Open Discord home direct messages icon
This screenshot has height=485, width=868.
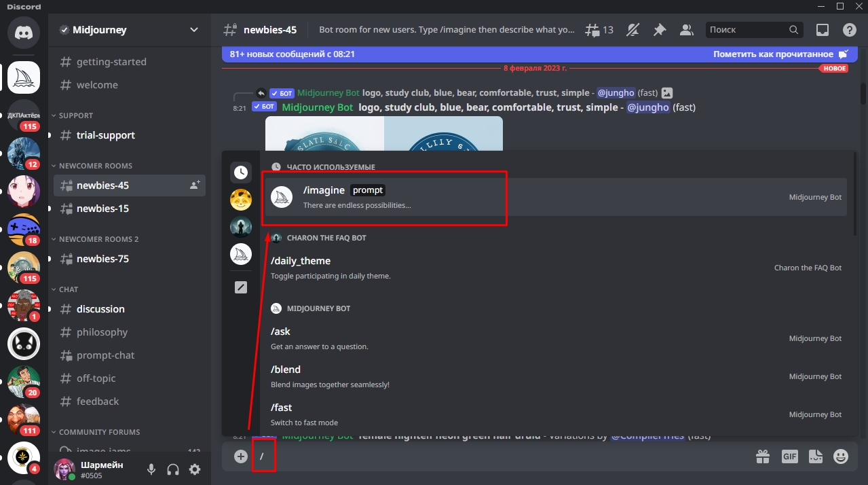pos(24,32)
